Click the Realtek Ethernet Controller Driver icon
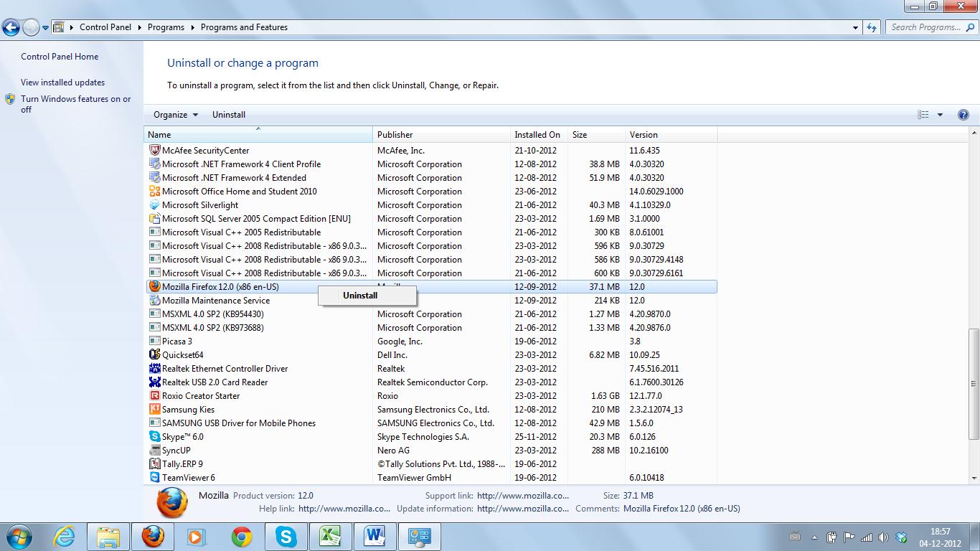 coord(154,369)
